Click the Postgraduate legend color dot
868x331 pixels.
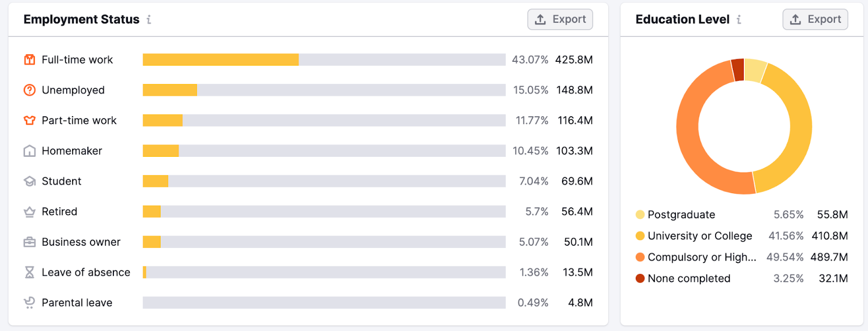[x=640, y=215]
